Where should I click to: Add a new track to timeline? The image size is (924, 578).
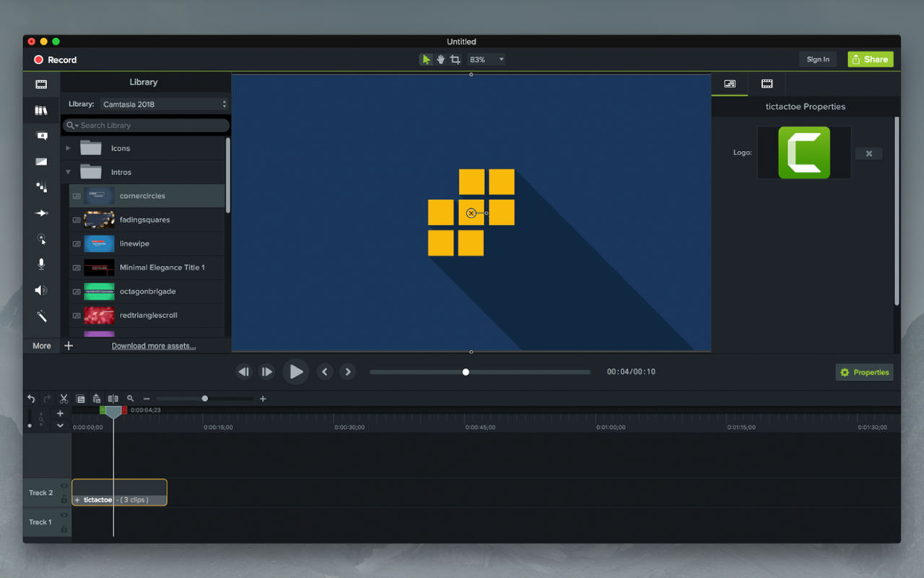60,413
